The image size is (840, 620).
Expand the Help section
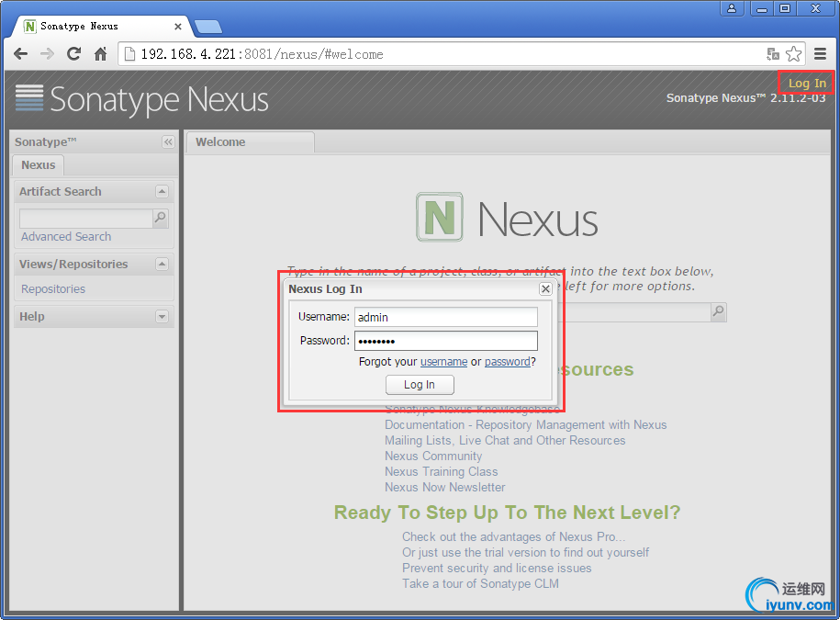tap(162, 317)
